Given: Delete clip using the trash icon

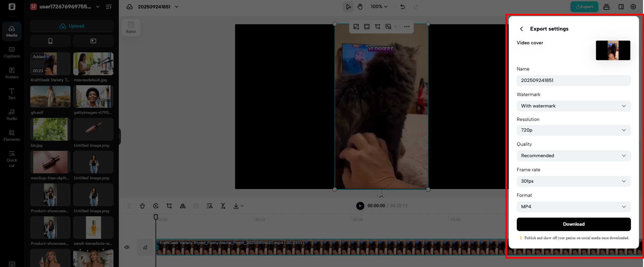Looking at the screenshot, I should coord(142,206).
